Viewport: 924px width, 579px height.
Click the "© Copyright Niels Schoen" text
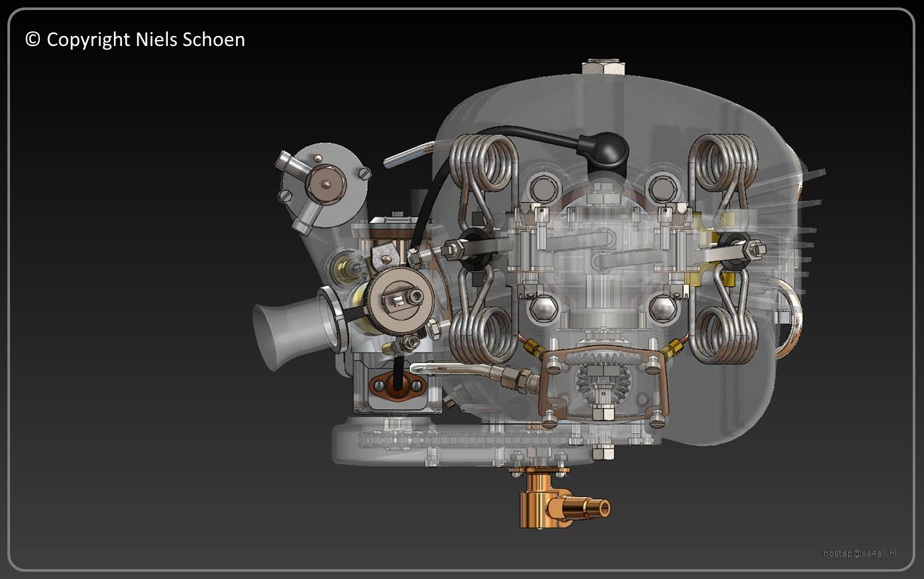click(x=135, y=40)
